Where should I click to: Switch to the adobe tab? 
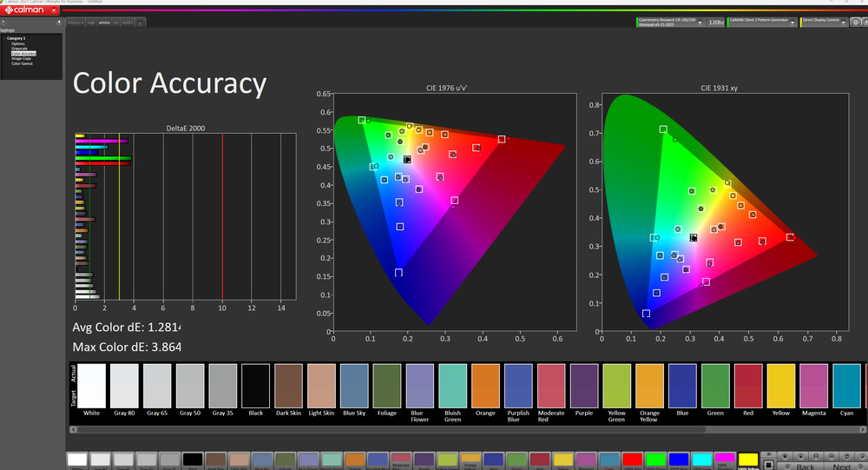pos(104,23)
